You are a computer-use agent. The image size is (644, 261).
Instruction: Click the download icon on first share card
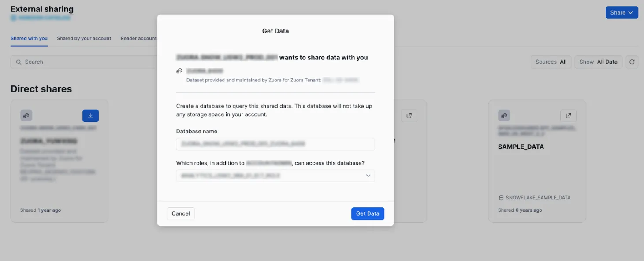[90, 116]
